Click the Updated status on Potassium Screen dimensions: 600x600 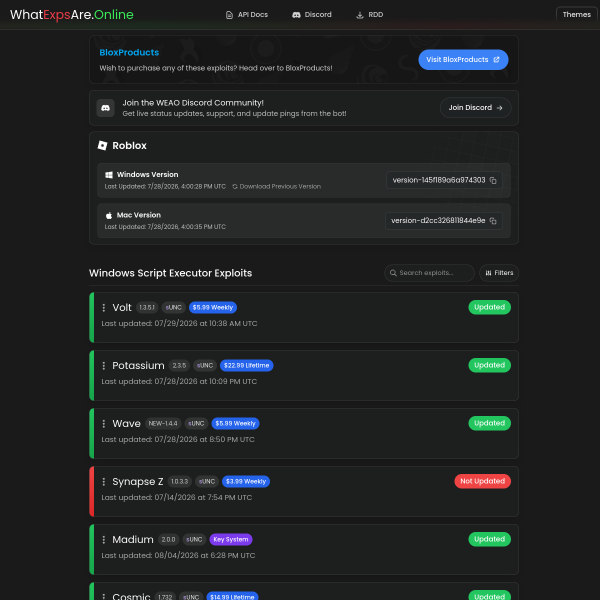point(489,365)
